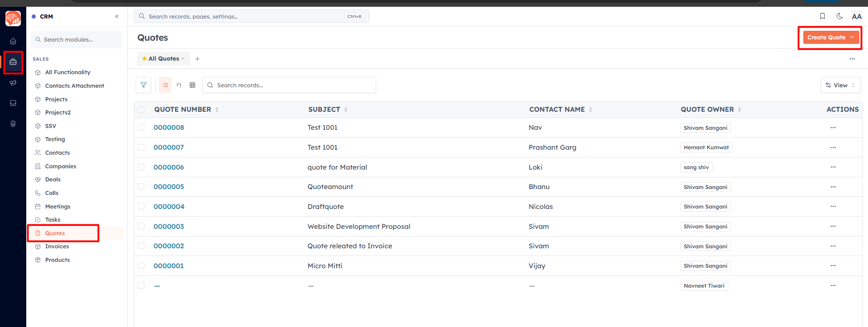The image size is (868, 327).
Task: Open quote number 0000001 link
Action: [169, 266]
